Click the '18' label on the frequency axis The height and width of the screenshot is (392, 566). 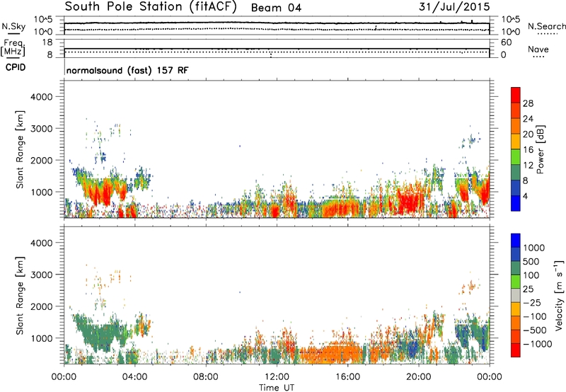(47, 42)
